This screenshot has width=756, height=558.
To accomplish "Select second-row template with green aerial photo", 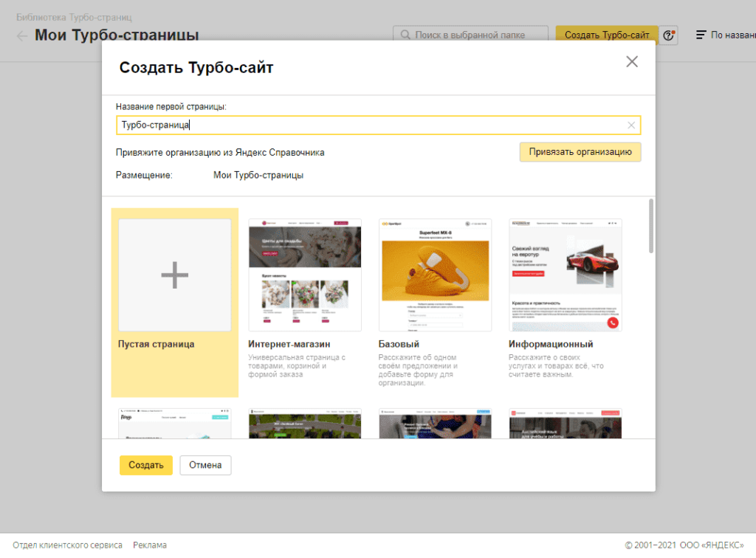I will tap(305, 424).
